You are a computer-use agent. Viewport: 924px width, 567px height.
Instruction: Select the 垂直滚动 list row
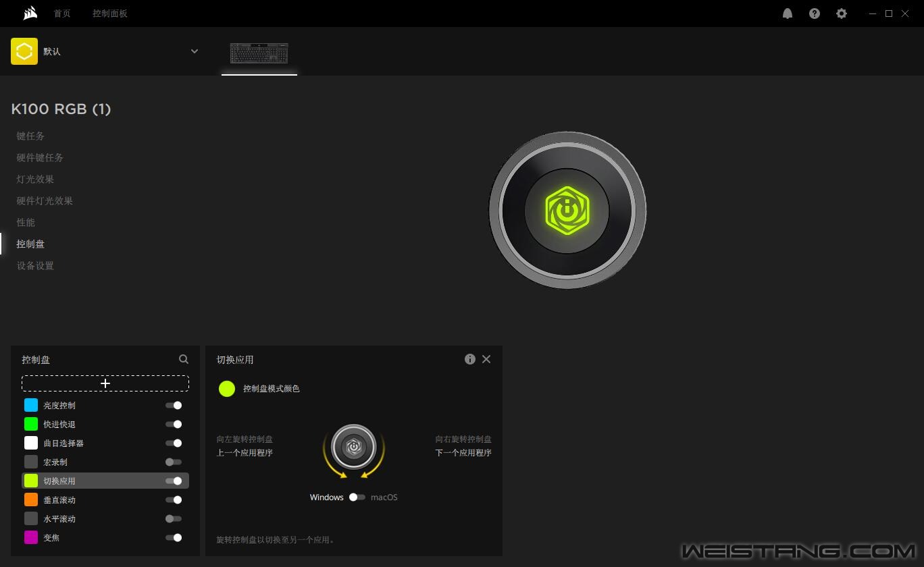(x=105, y=500)
